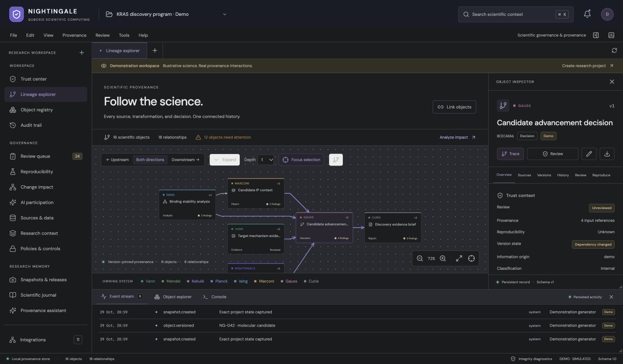
Task: Open the Provenance menu
Action: tap(74, 35)
